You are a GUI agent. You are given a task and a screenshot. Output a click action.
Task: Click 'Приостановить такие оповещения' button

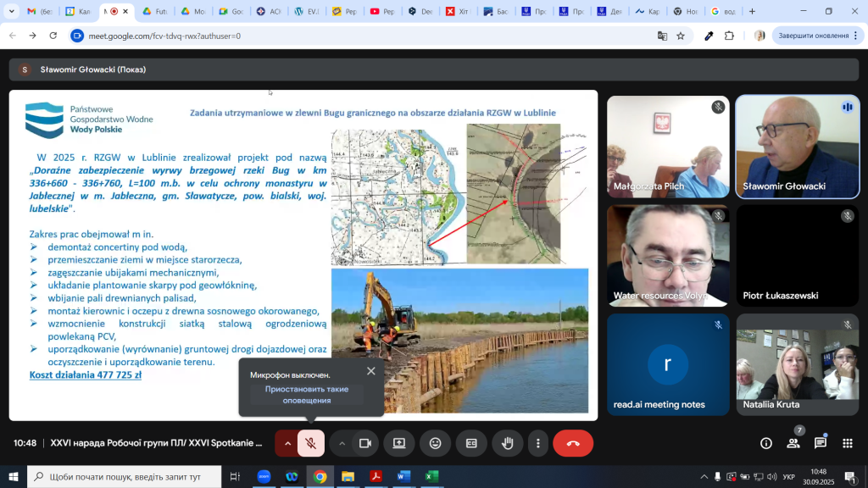[306, 394]
